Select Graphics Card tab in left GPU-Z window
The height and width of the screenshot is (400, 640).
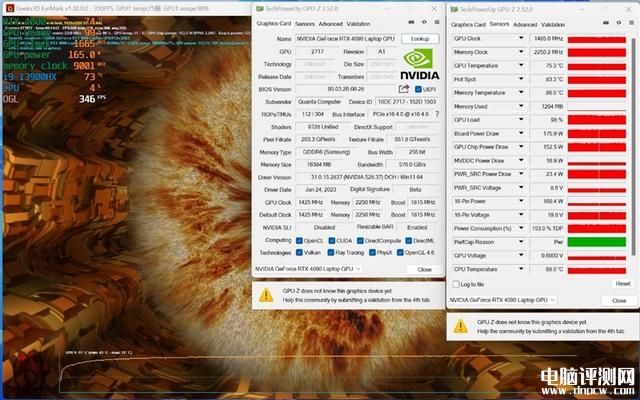coord(274,23)
